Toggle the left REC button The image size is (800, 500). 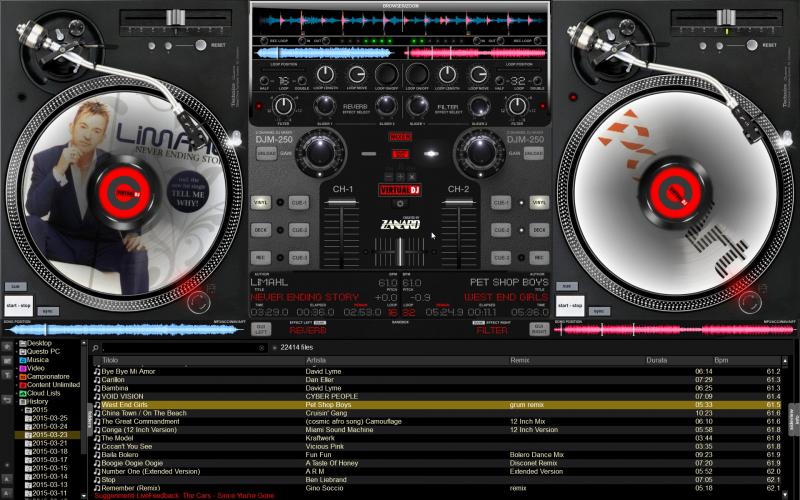tap(261, 258)
